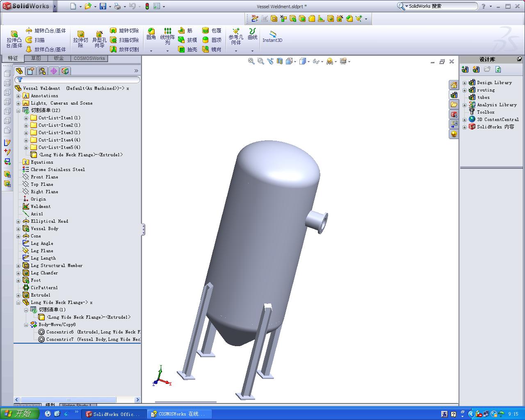Select the Wrap tool (包覆)
Viewport: 525px width, 420px height.
(212, 31)
